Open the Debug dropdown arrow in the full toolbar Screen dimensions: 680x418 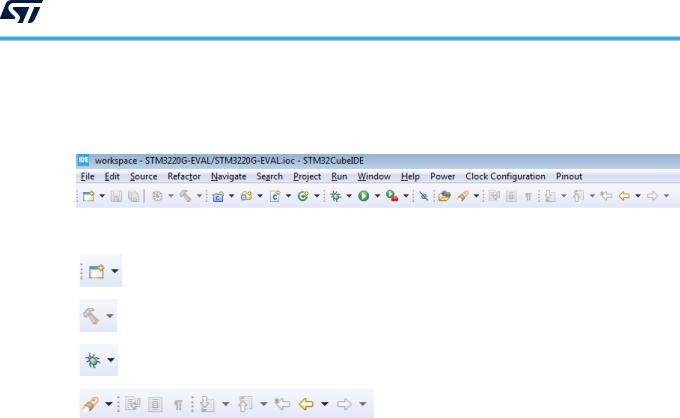[x=349, y=196]
